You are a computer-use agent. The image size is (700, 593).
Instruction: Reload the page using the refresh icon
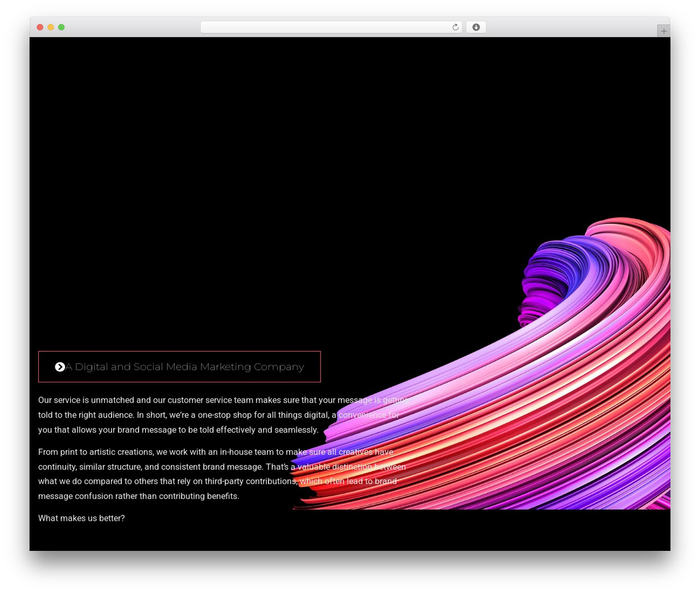[456, 27]
